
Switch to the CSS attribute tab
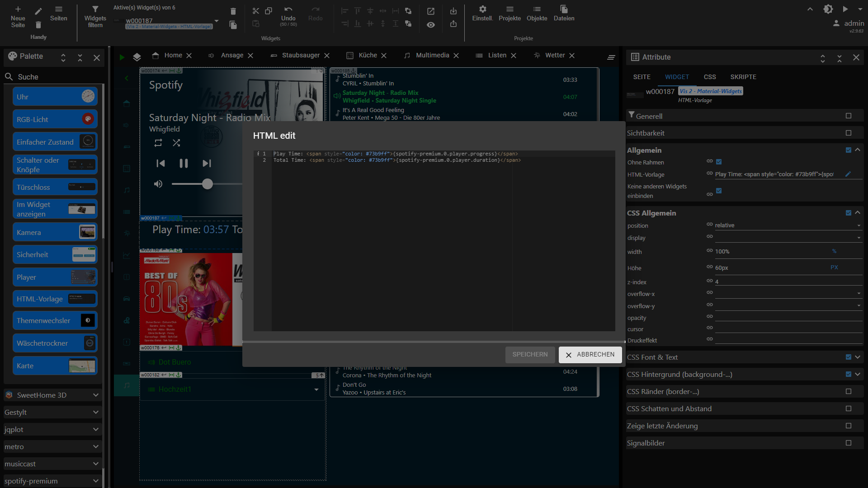coord(709,77)
